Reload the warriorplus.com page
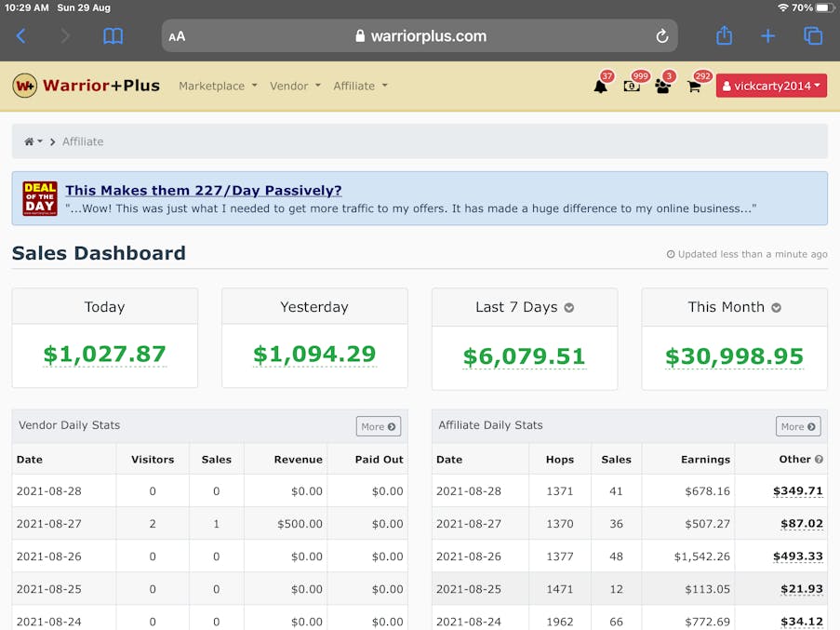Image resolution: width=840 pixels, height=630 pixels. [662, 36]
